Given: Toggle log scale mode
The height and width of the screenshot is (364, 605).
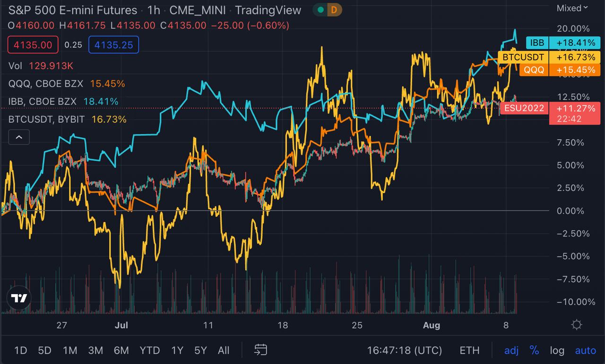Looking at the screenshot, I should pyautogui.click(x=557, y=350).
